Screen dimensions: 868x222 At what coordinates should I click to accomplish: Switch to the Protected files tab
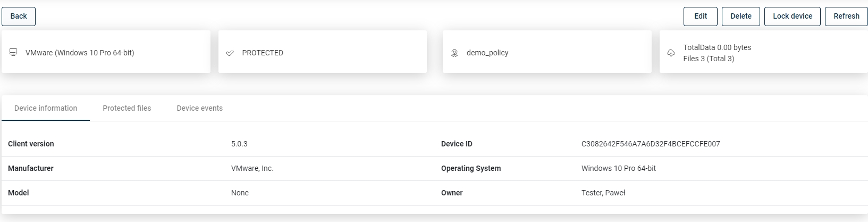pyautogui.click(x=127, y=108)
